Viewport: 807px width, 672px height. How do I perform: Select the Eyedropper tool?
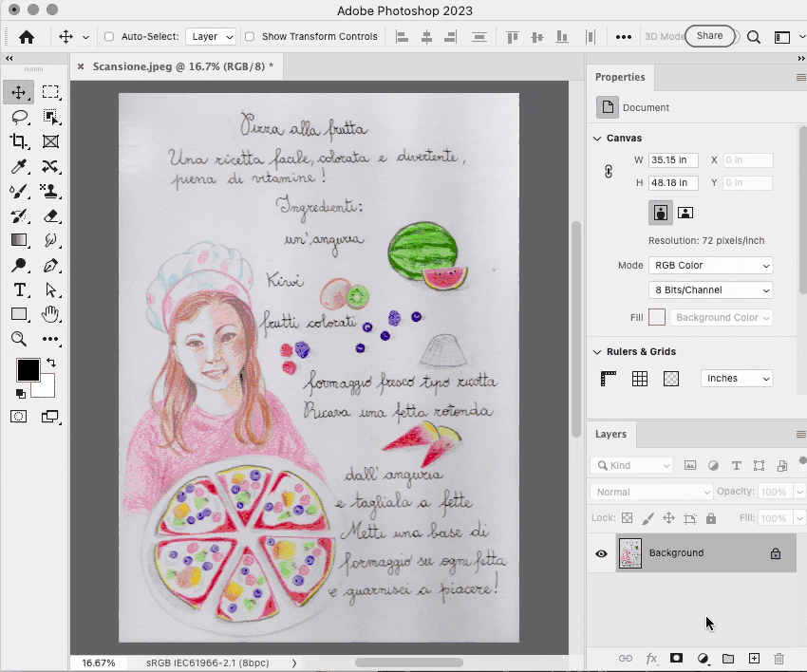[x=19, y=166]
